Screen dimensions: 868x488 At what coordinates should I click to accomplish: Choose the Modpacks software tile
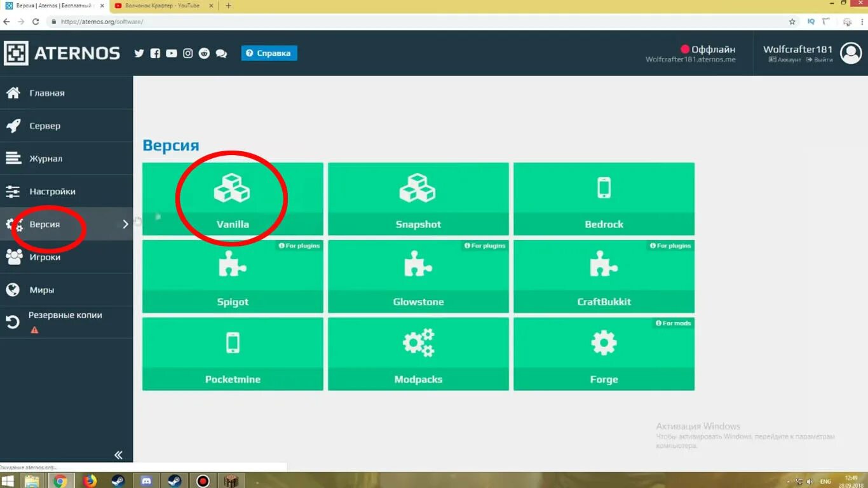coord(418,354)
